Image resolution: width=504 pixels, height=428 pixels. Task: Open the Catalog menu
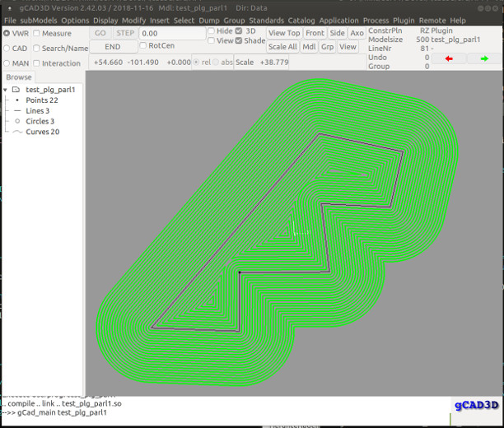point(301,21)
